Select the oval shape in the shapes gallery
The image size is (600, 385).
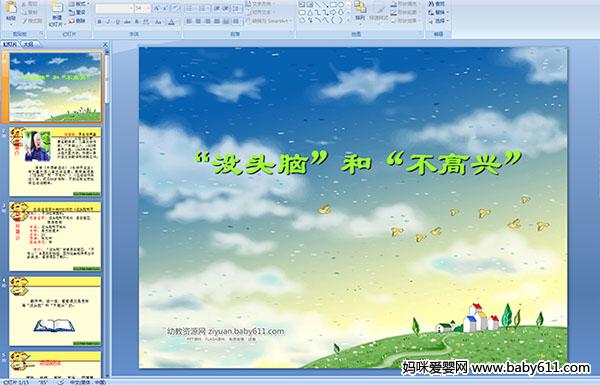point(341,5)
